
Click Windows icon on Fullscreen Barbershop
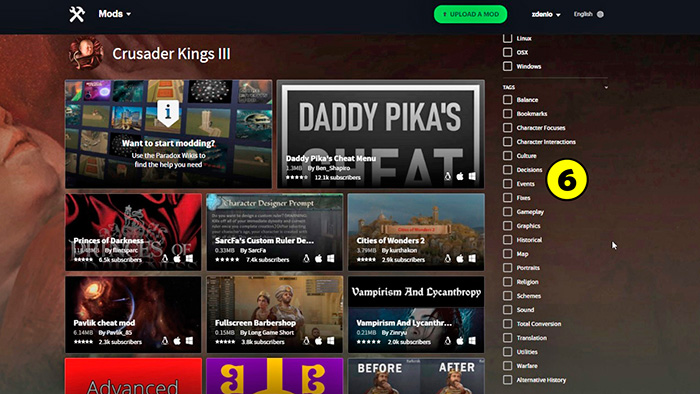point(331,341)
